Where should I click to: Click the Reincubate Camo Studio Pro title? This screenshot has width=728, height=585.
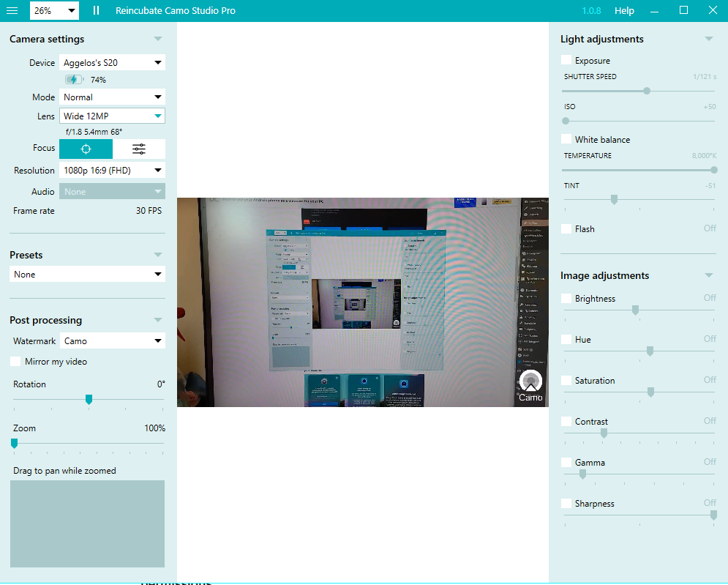pos(176,10)
